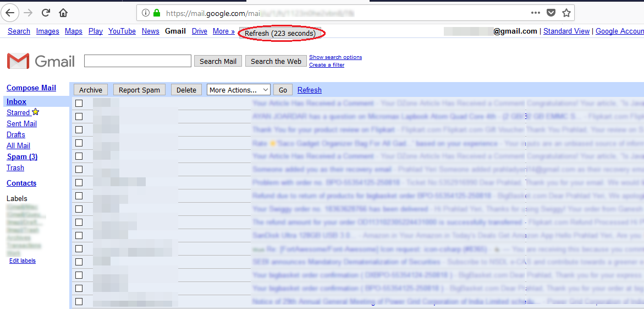Click the Pocket save icon
This screenshot has width=644, height=309.
pos(551,13)
